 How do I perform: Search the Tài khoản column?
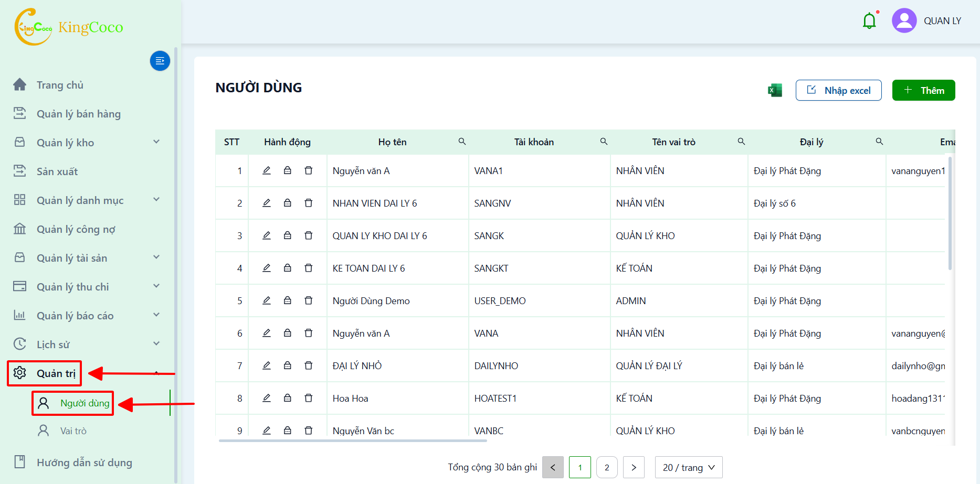click(x=604, y=142)
